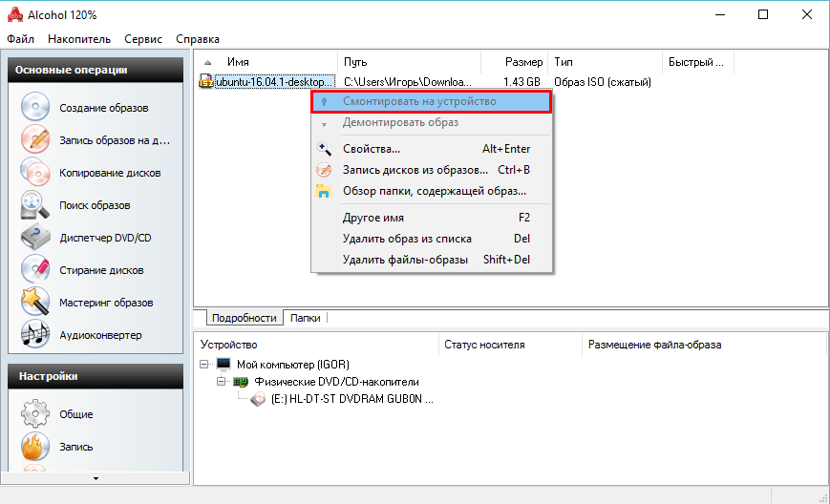Click the drive icon for (E:) HL-DT-ST
Screen dimensions: 830x504
tap(258, 399)
